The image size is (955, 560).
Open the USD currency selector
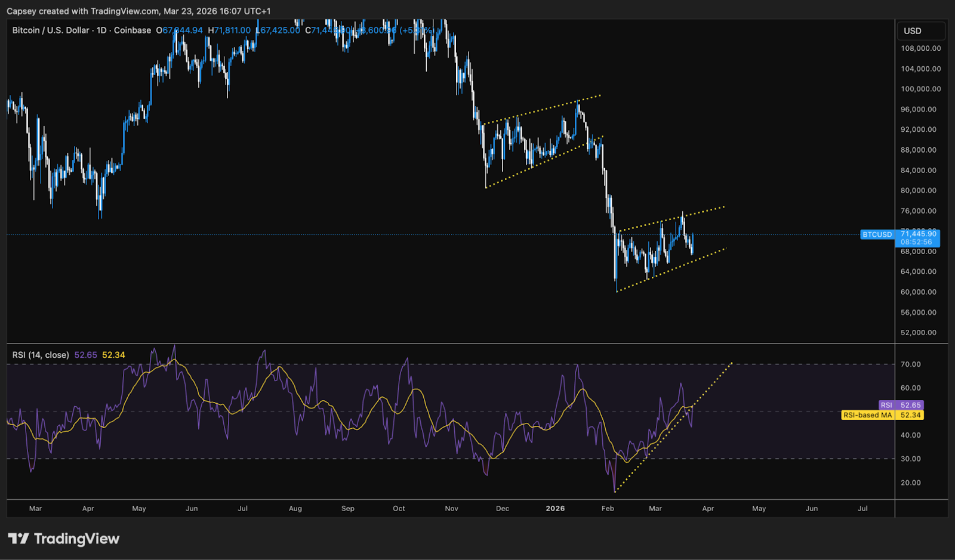[x=921, y=31]
